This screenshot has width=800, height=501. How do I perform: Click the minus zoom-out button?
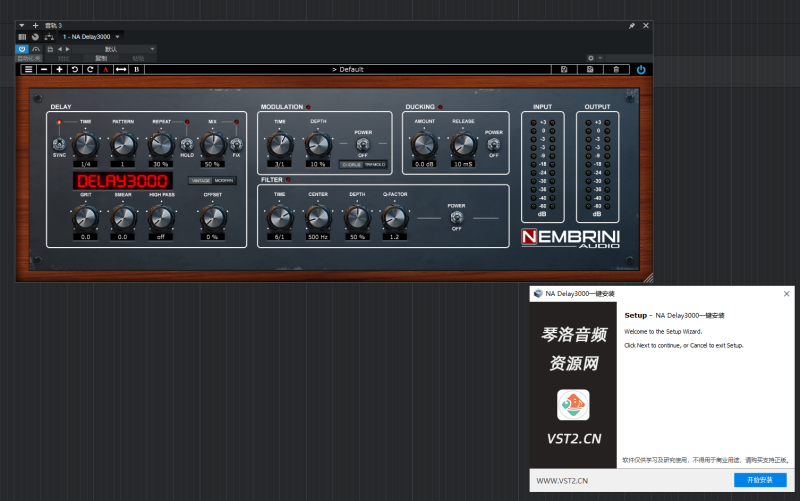pos(44,69)
